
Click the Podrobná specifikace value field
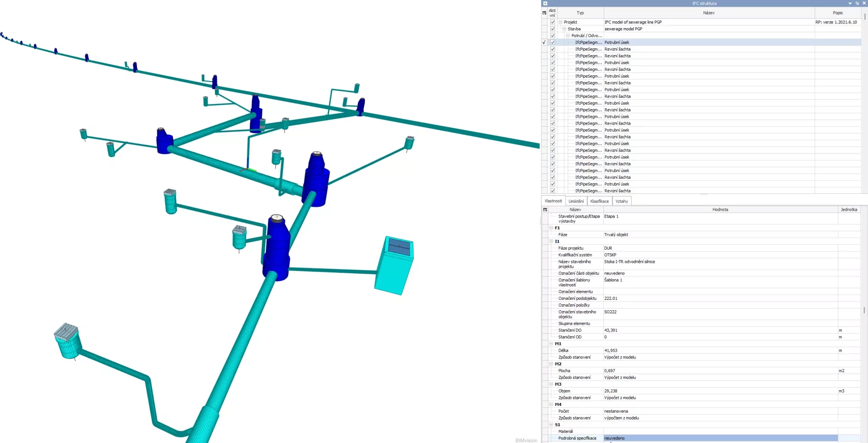(x=720, y=438)
